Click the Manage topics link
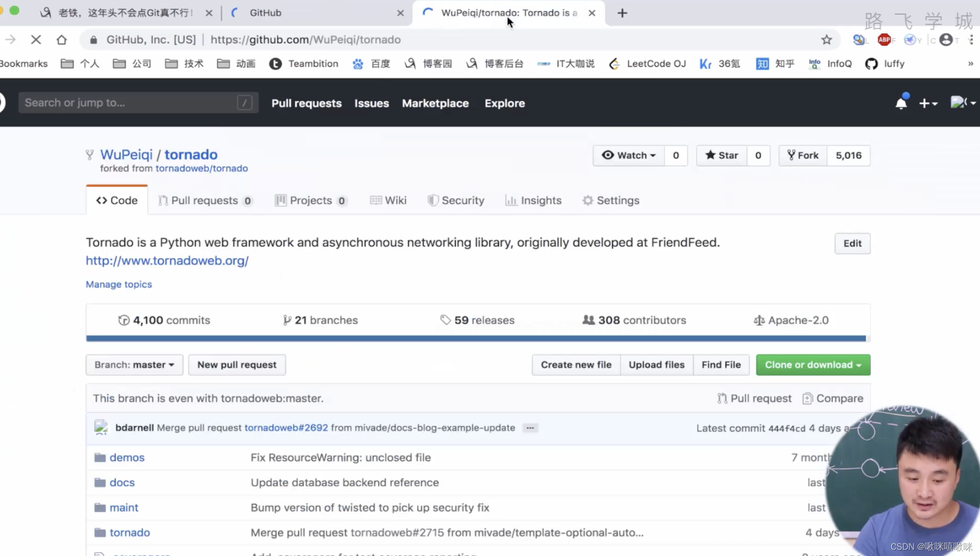Image resolution: width=980 pixels, height=556 pixels. (x=119, y=284)
